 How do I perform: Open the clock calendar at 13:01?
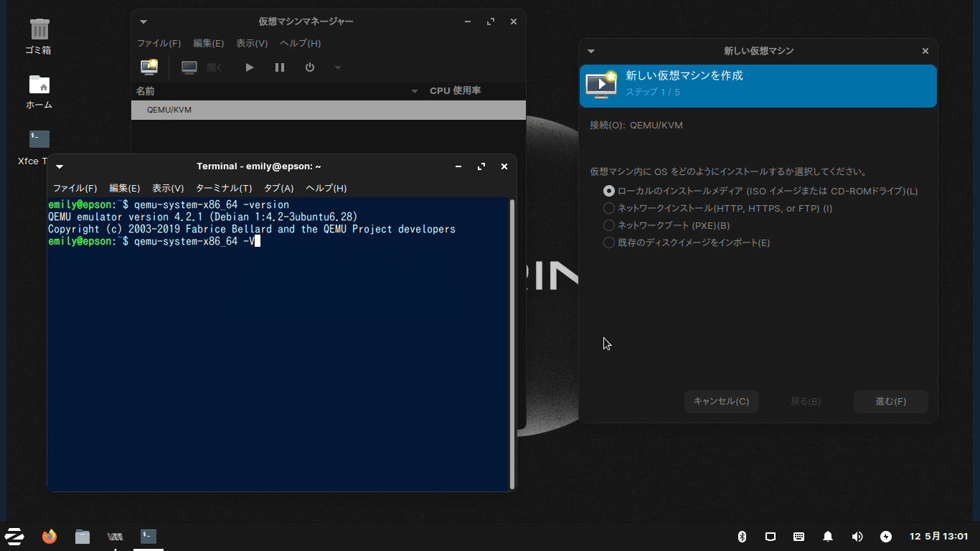[939, 537]
